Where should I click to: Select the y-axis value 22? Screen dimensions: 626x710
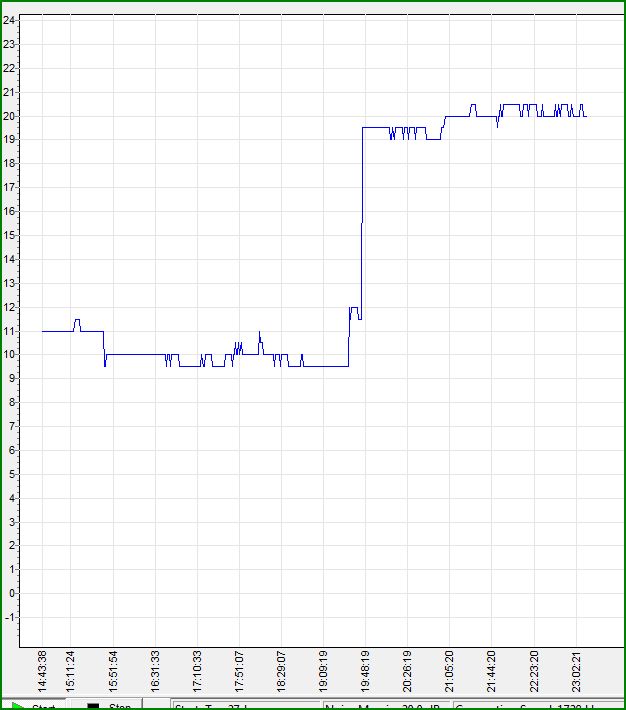(9, 68)
